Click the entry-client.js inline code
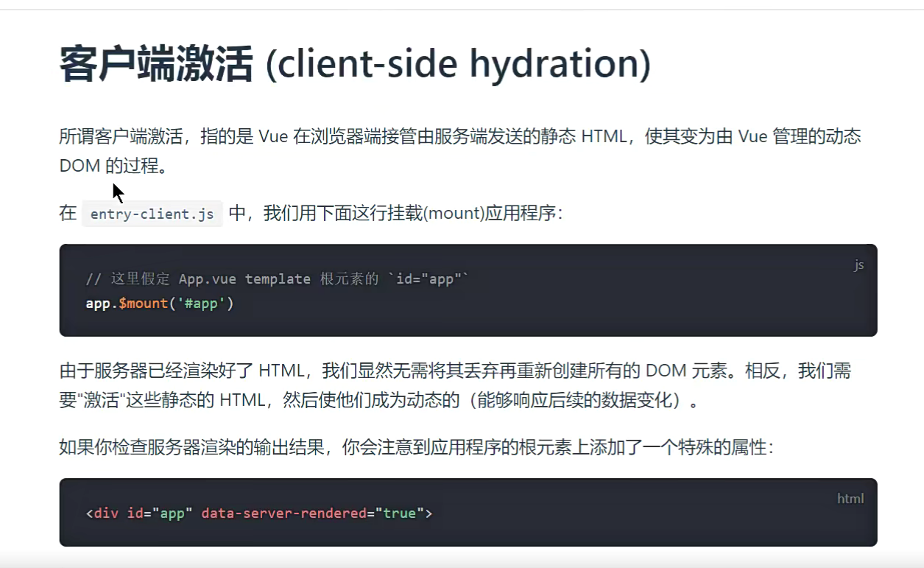The height and width of the screenshot is (568, 924). (x=152, y=214)
